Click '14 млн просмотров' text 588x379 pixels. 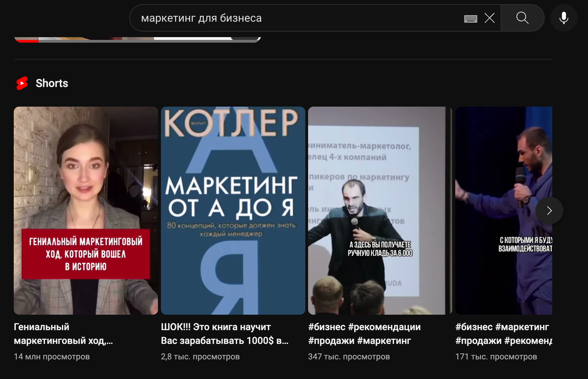52,356
